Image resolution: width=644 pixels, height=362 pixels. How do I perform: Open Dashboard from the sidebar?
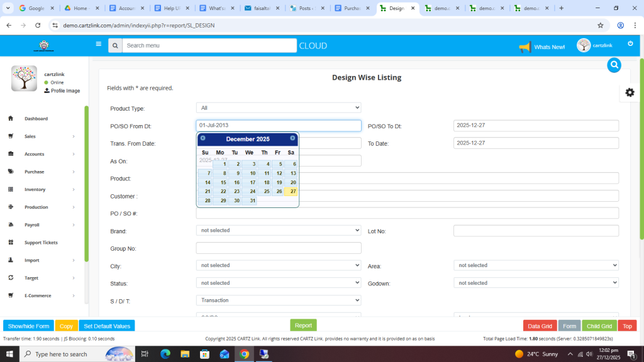pyautogui.click(x=36, y=119)
